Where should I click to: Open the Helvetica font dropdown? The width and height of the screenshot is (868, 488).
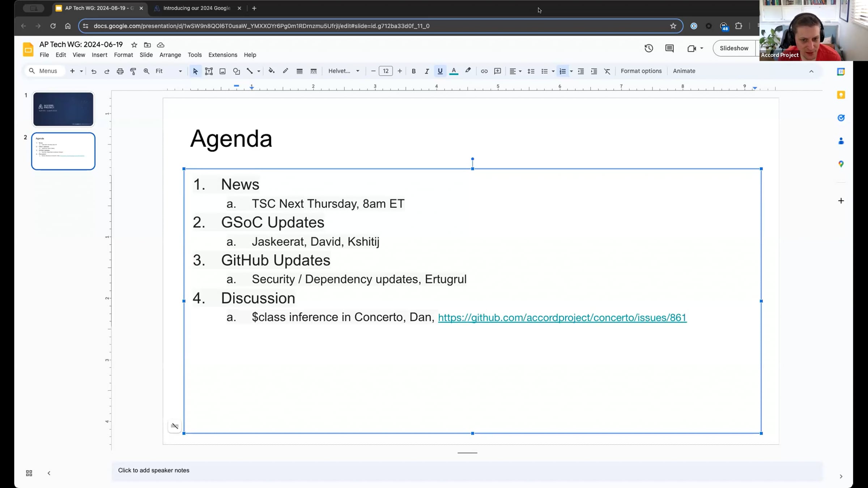coord(344,71)
